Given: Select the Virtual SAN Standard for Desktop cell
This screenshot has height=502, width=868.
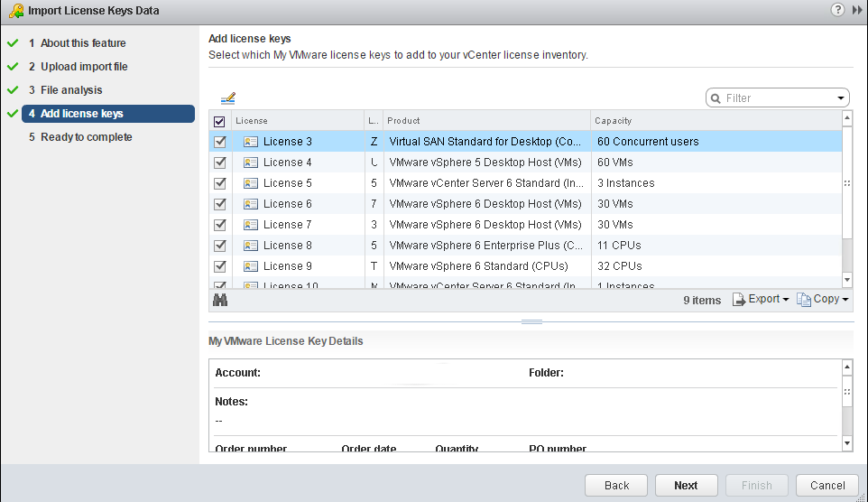Looking at the screenshot, I should (x=486, y=142).
